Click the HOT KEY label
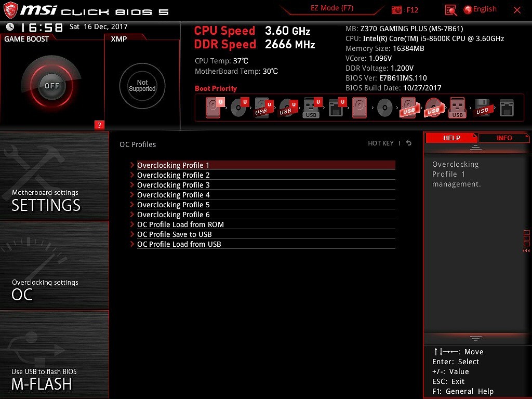The image size is (532, 399). [x=381, y=143]
